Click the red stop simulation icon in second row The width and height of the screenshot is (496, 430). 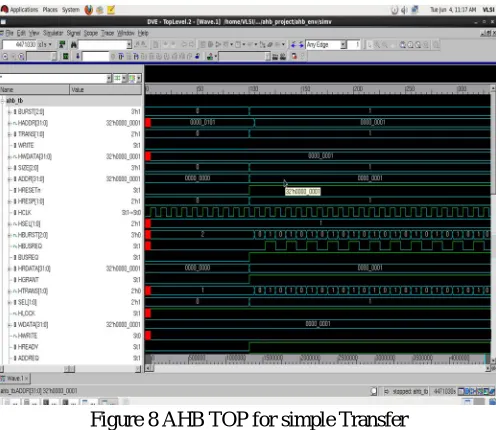coord(294,56)
